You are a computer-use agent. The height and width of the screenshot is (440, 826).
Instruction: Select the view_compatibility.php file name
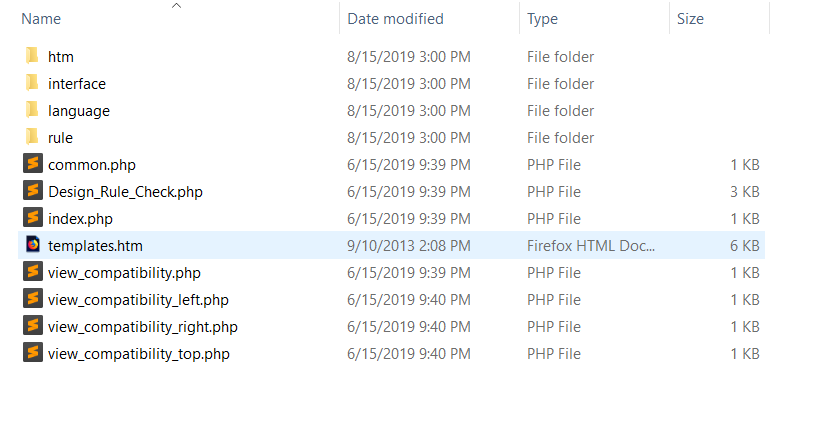click(124, 273)
